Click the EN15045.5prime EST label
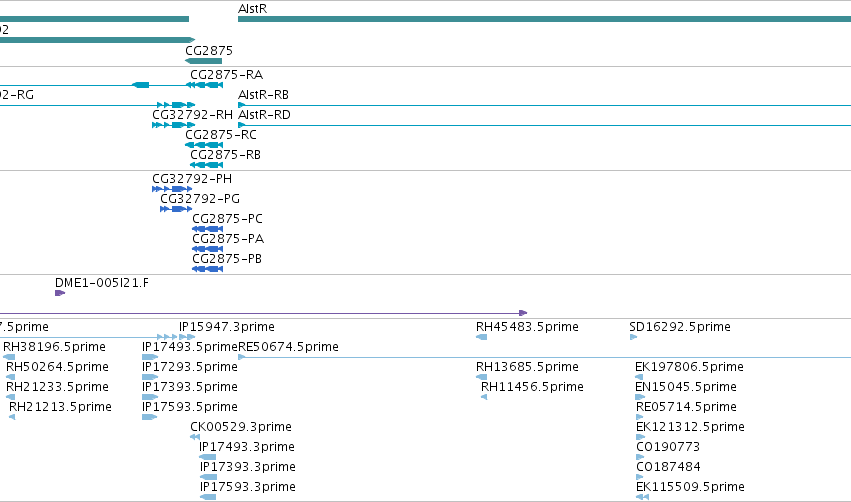This screenshot has height=502, width=851. point(686,387)
